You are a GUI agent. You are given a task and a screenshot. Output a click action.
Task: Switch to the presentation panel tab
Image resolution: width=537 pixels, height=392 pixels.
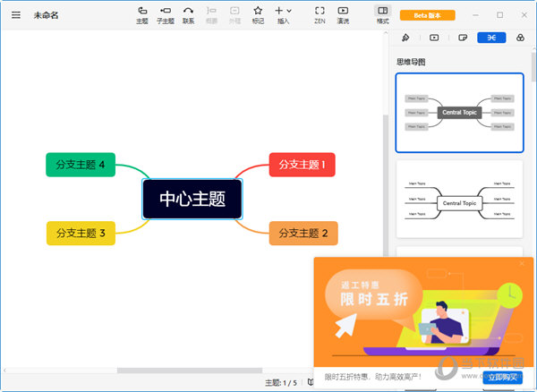point(434,38)
